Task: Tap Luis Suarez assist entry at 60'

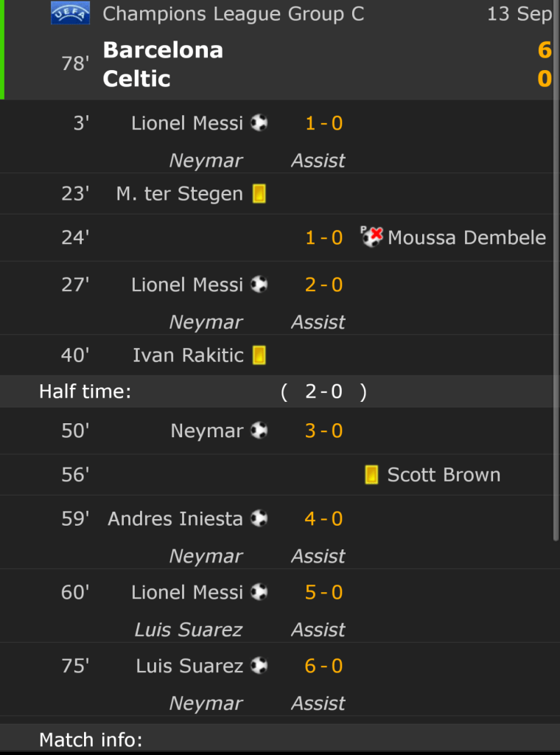Action: 189,630
